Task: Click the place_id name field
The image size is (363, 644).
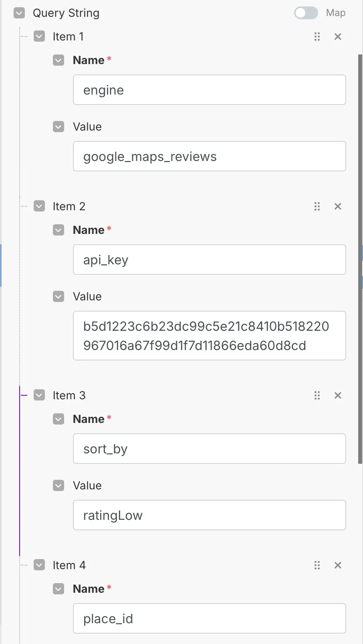Action: click(209, 619)
